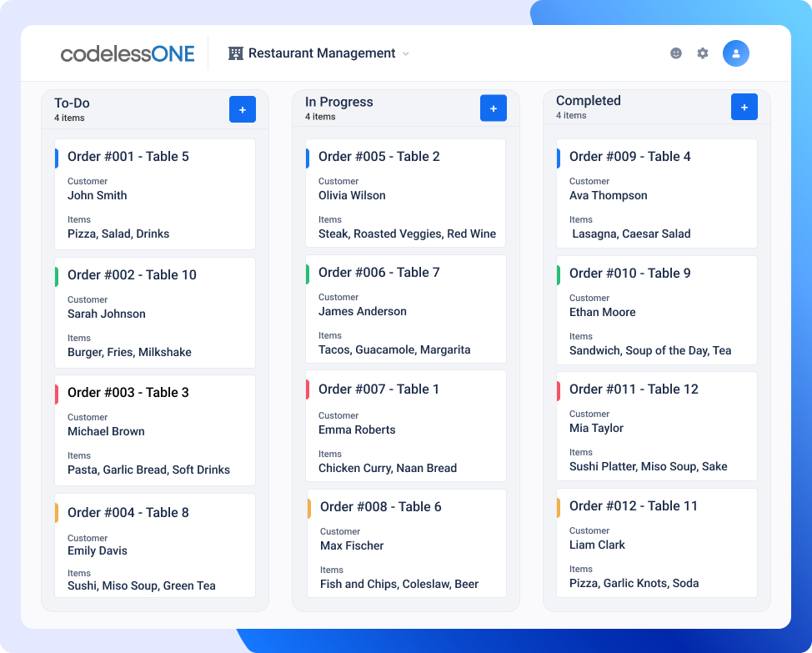Open the user profile avatar
This screenshot has width=812, height=653.
click(736, 53)
